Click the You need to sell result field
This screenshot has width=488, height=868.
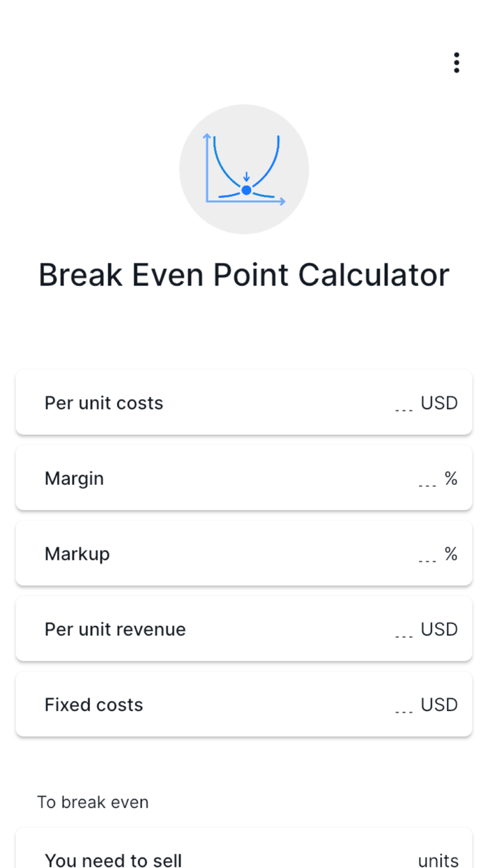pos(244,858)
